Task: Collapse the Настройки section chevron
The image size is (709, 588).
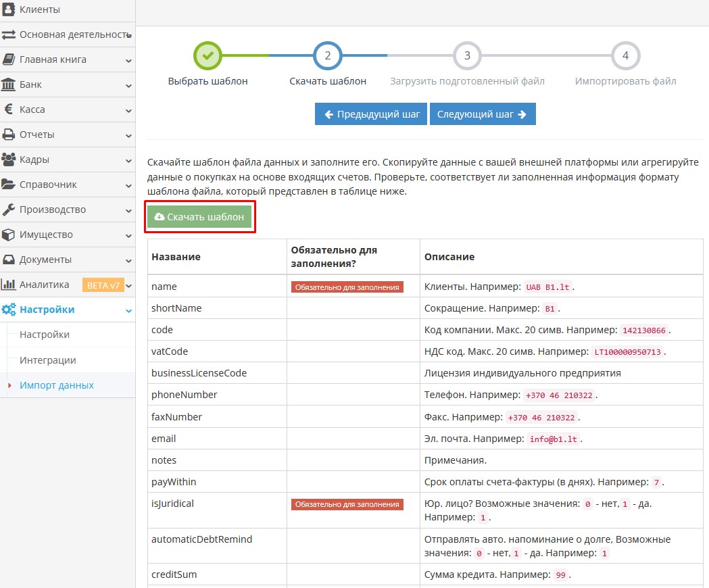Action: coord(128,310)
